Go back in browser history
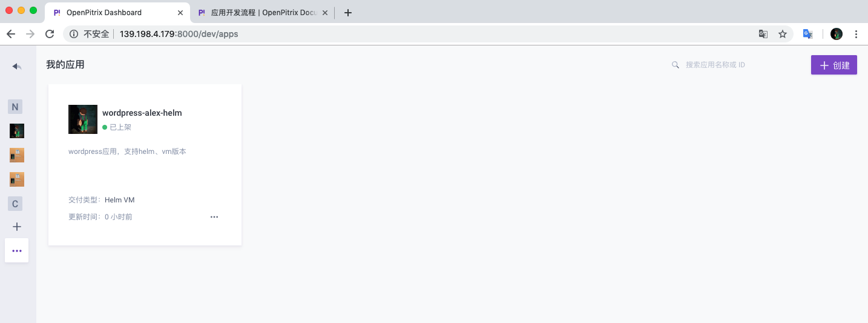The image size is (868, 323). click(x=11, y=34)
